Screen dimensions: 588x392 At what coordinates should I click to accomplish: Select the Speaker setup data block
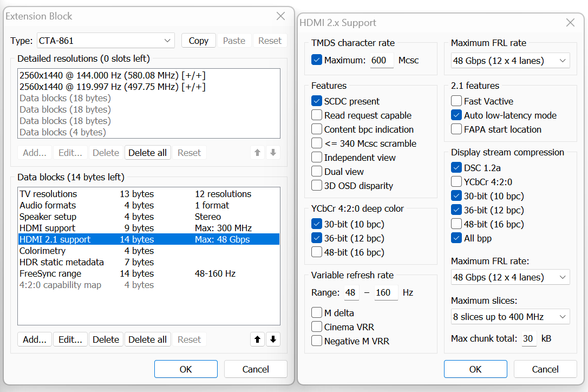point(149,217)
